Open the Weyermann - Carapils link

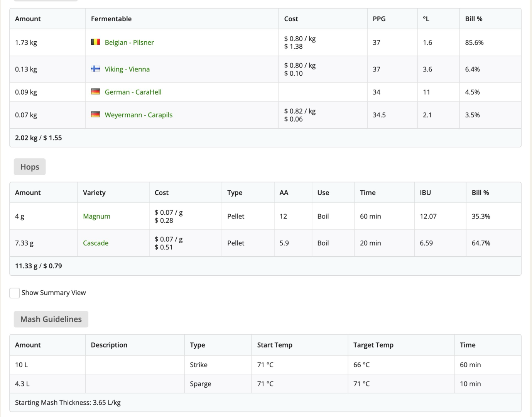pos(138,115)
